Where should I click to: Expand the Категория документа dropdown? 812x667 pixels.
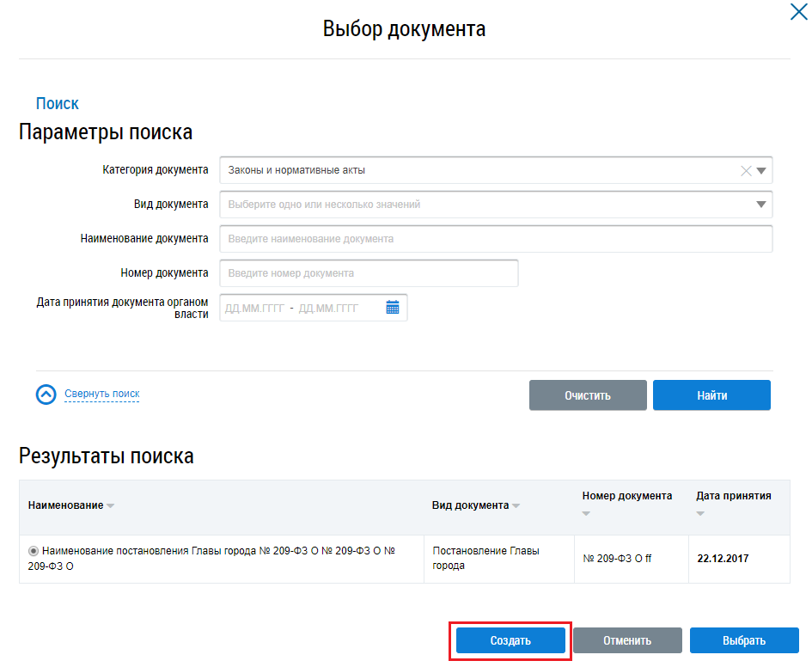(760, 171)
